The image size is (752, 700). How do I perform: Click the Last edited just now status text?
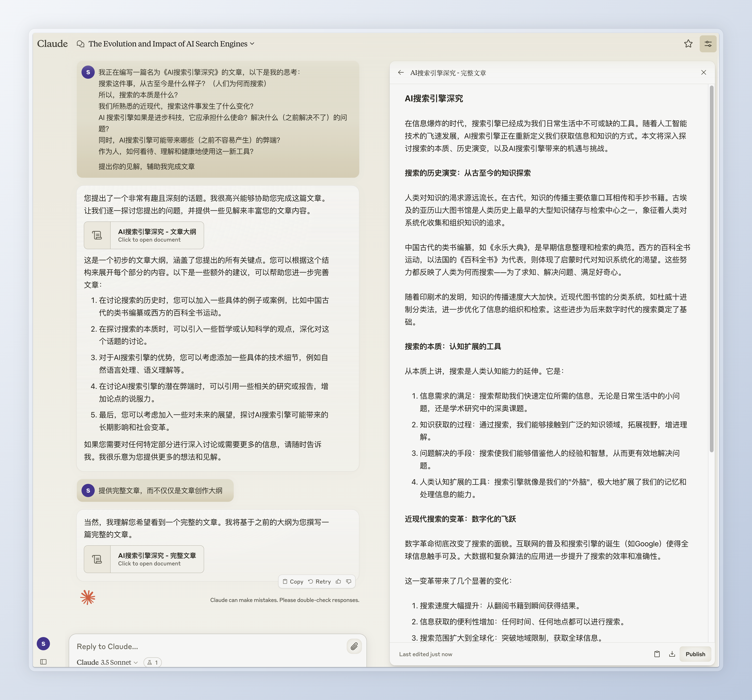click(x=425, y=654)
